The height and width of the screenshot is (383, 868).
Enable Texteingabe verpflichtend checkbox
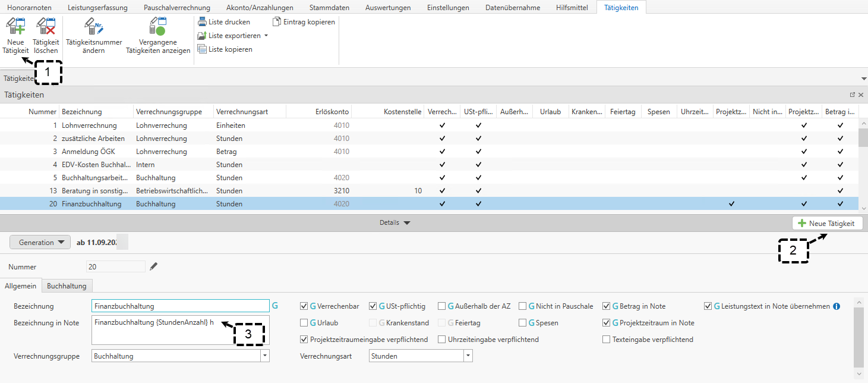pos(606,340)
